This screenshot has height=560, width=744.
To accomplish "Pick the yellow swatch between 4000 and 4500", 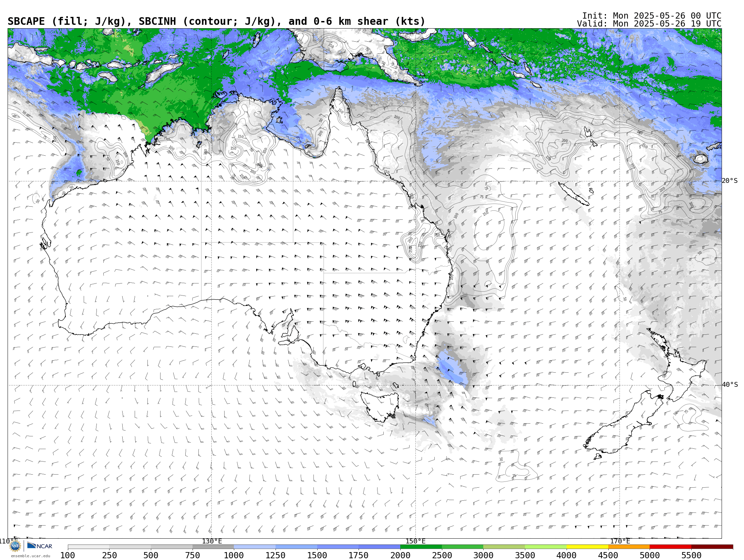I will 587,547.
